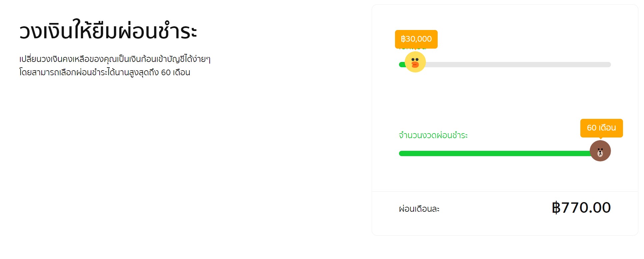Click the Brown bear slider handle

click(600, 151)
